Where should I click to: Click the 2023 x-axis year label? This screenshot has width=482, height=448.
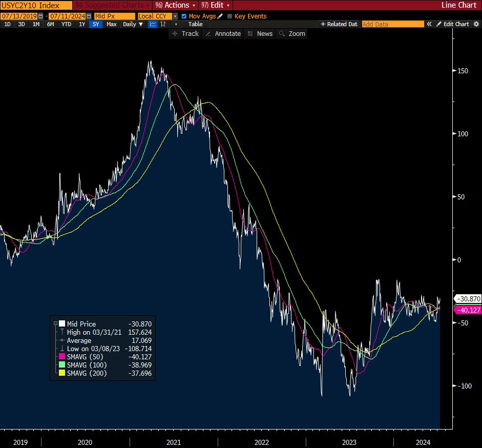[349, 442]
